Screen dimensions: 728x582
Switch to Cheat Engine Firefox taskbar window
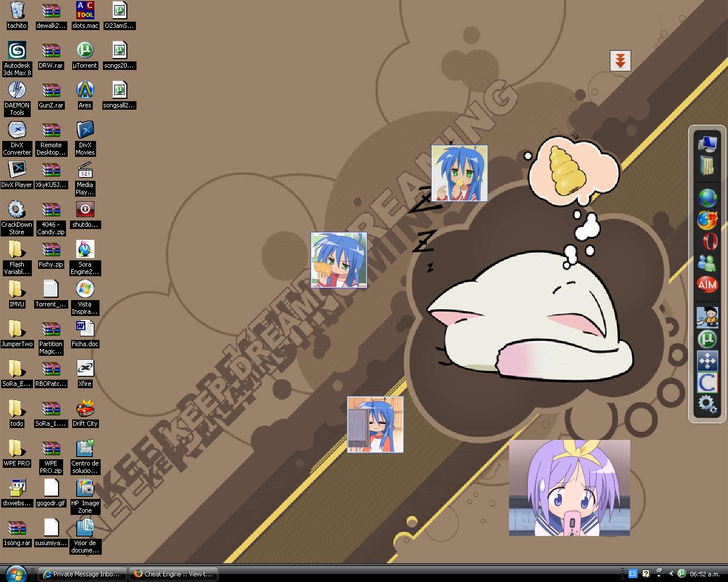(x=173, y=574)
